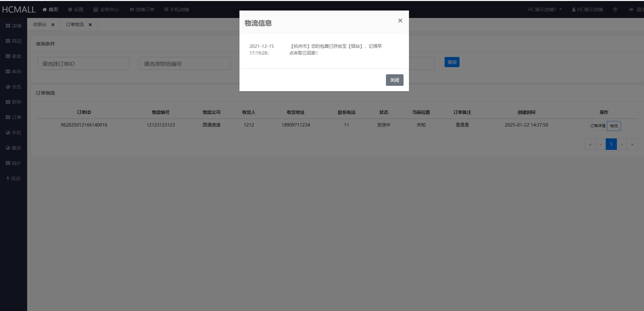
Task: Expand the HC演示店铺1 store dropdown
Action: pos(545,9)
